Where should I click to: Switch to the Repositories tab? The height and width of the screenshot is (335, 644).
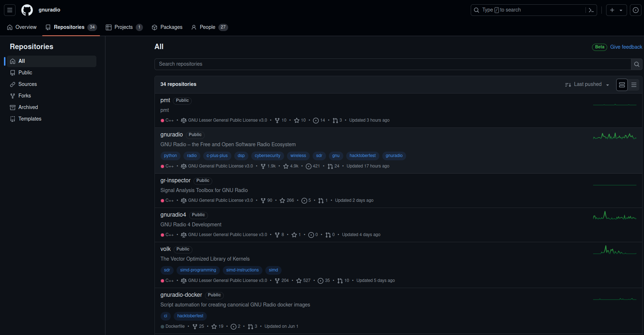coord(71,27)
